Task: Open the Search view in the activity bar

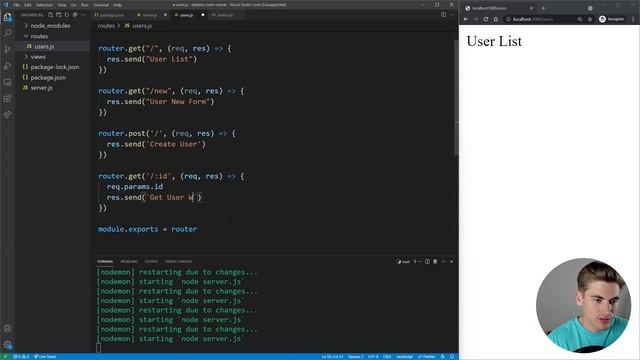Action: pos(8,33)
